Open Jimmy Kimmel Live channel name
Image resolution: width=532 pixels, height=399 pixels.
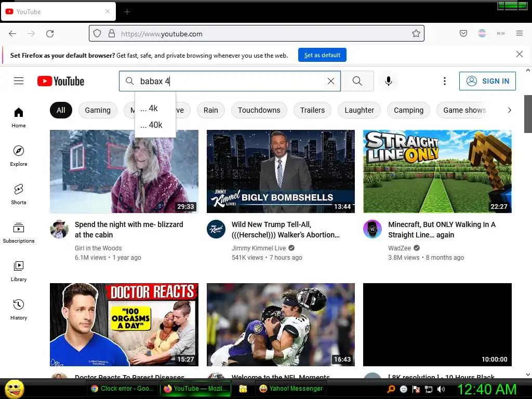tap(259, 248)
